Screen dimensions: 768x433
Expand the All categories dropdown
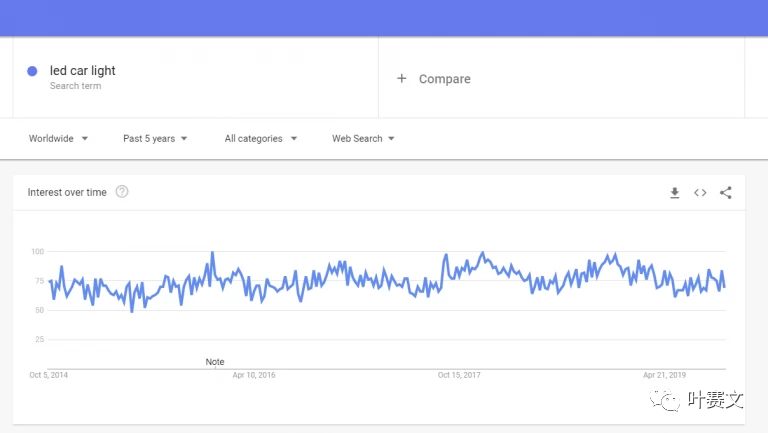point(260,139)
